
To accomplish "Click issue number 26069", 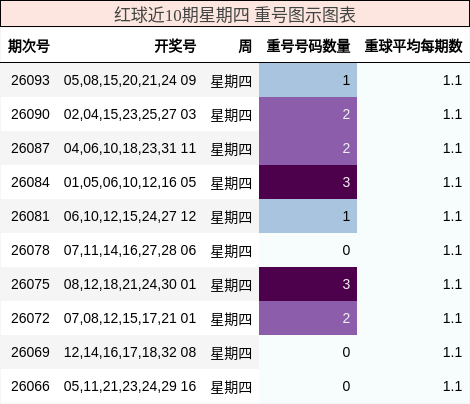I will tap(30, 352).
